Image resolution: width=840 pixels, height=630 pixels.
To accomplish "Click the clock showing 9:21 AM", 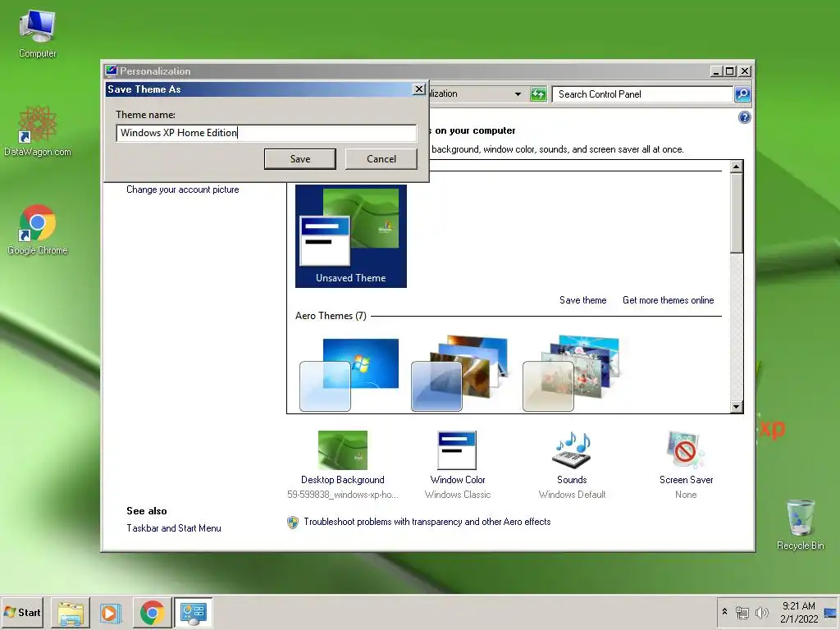I will [799, 606].
